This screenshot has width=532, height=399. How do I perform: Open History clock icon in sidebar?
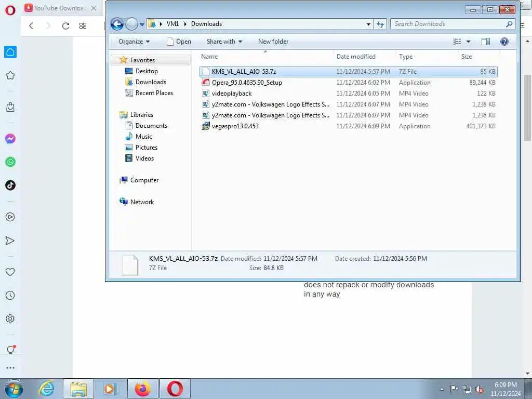10,295
